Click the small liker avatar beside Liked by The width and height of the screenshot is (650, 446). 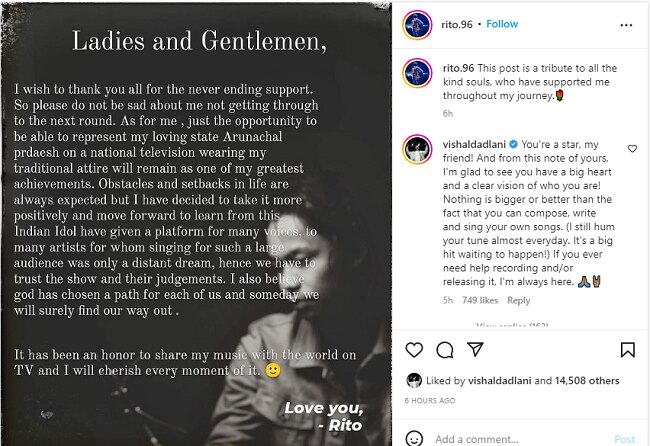(x=413, y=381)
